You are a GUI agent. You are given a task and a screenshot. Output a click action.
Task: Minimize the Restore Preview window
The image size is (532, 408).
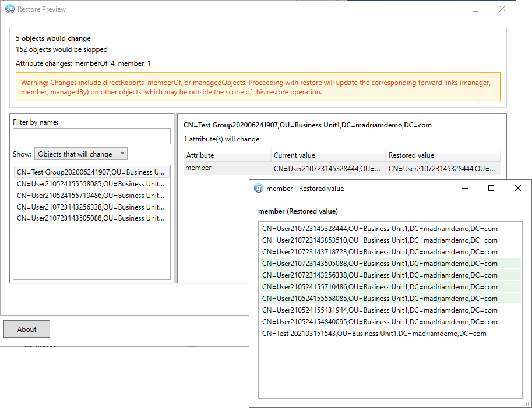tap(449, 9)
